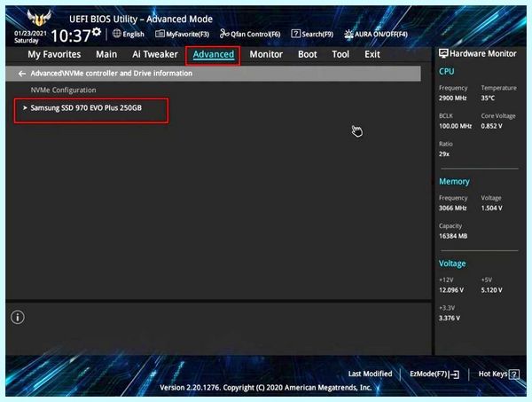Click CPU frequency value 2900 MHz
Image resolution: width=532 pixels, height=402 pixels.
point(453,99)
